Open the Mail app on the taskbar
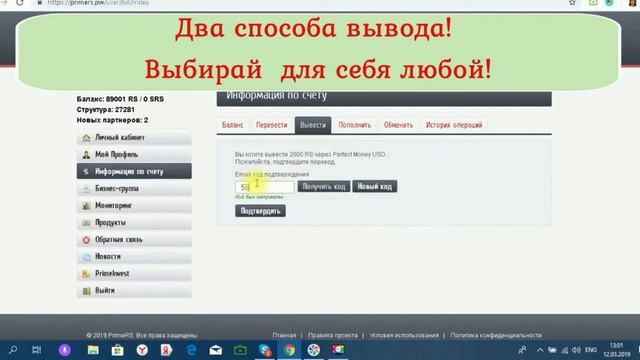This screenshot has height=360, width=640. (x=216, y=350)
